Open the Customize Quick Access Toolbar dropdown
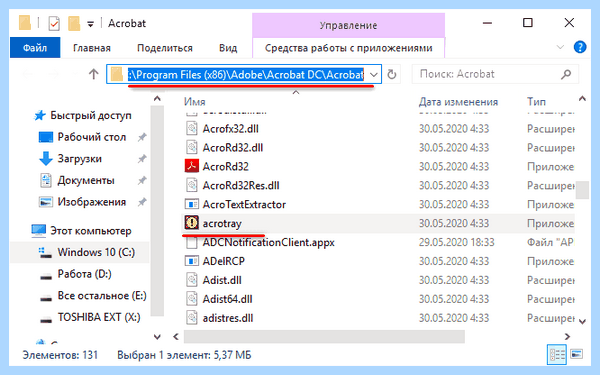Viewport: 600px width, 375px height. click(x=91, y=24)
